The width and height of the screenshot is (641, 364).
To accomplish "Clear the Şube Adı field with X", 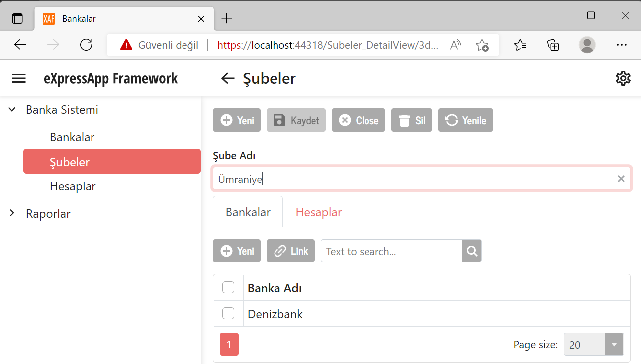I will pyautogui.click(x=621, y=179).
